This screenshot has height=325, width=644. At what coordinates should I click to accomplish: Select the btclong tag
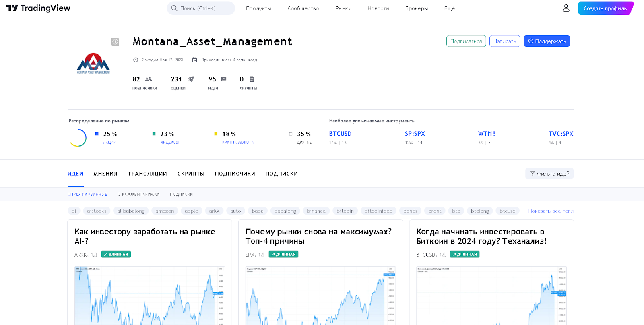[x=480, y=211]
